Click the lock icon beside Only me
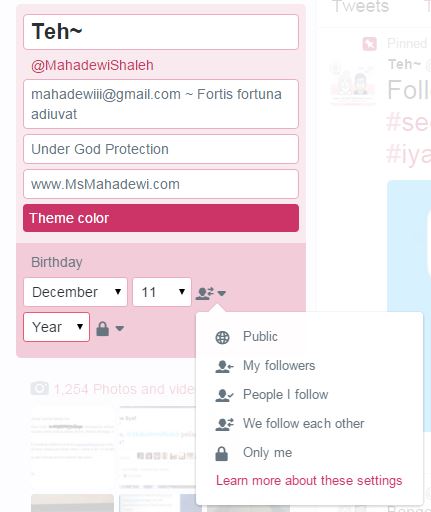This screenshot has width=431, height=512. [222, 453]
